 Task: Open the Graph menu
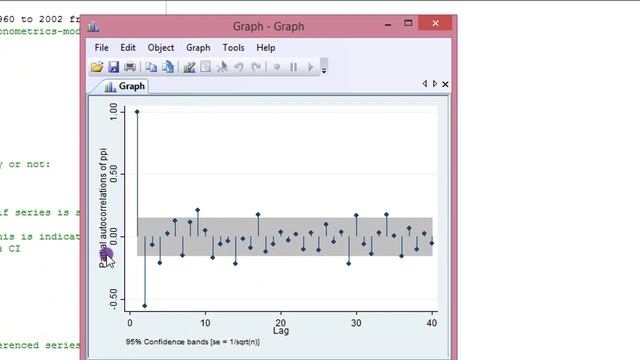tap(198, 48)
